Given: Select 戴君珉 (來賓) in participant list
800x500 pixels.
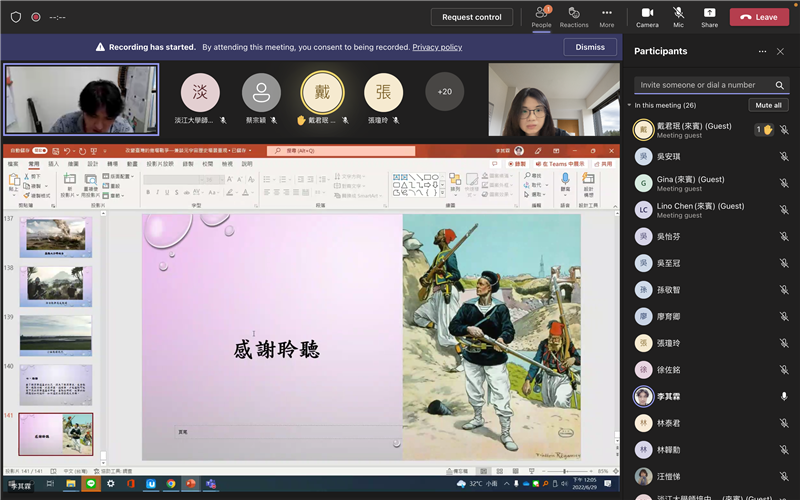Looking at the screenshot, I should (690, 130).
